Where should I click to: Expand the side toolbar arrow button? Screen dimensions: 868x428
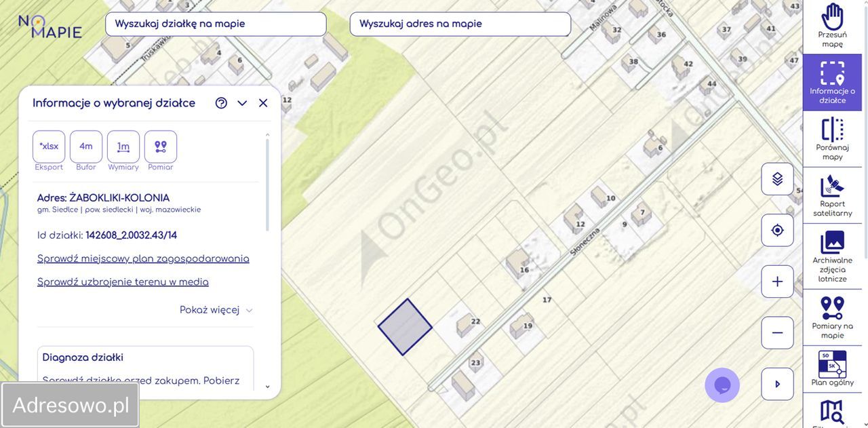[777, 384]
